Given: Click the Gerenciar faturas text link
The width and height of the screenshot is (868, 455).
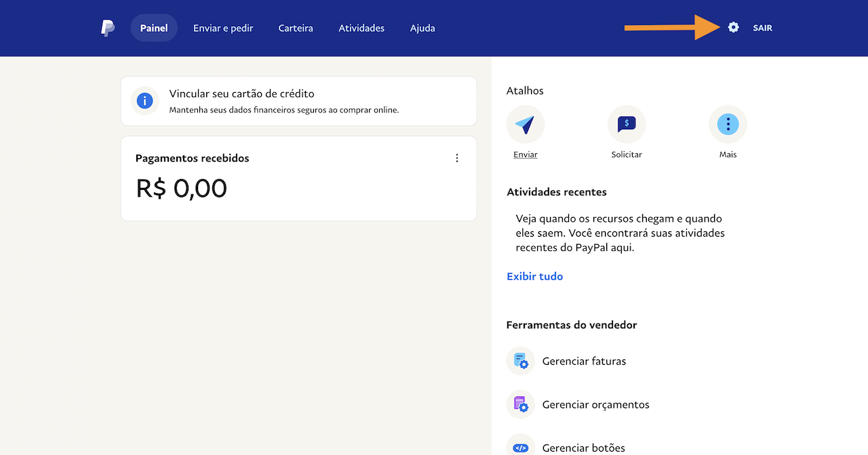Looking at the screenshot, I should [584, 361].
